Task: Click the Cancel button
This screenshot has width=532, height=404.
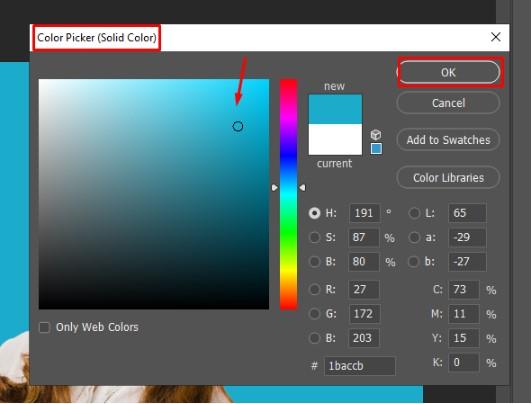Action: (449, 103)
